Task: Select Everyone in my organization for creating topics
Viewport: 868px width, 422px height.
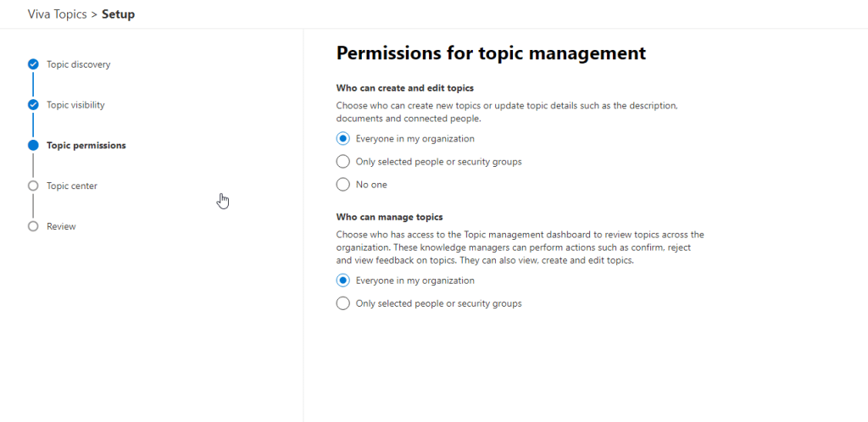Action: point(343,139)
